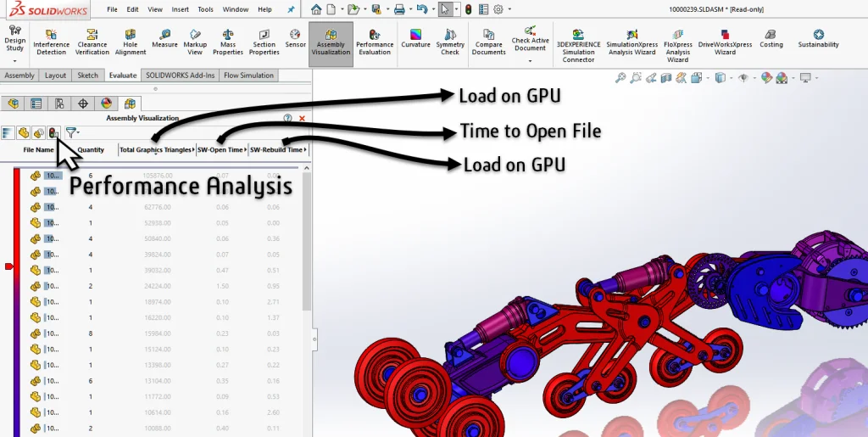Open FeatureManager Design Tree panel tab
The height and width of the screenshot is (437, 868).
point(14,104)
